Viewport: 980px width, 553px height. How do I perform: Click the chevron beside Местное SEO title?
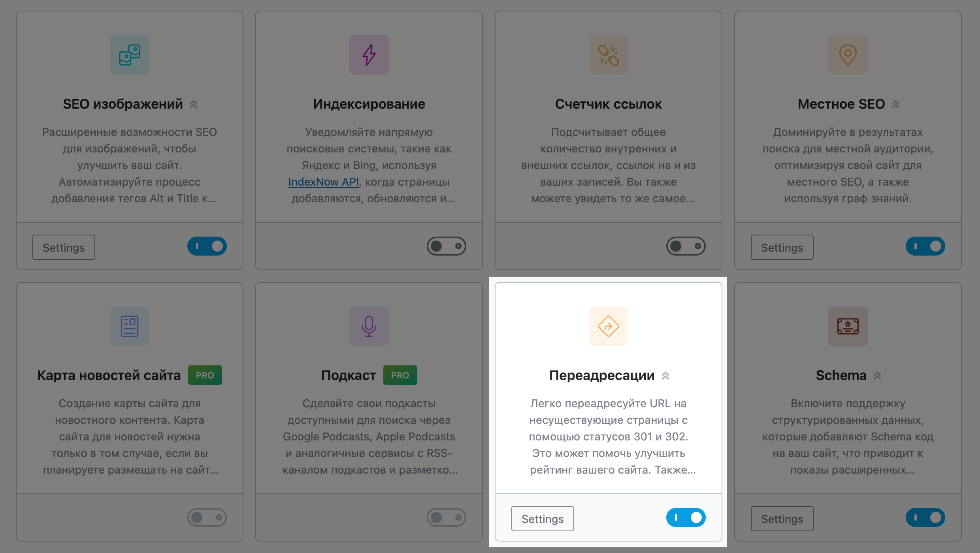(896, 104)
